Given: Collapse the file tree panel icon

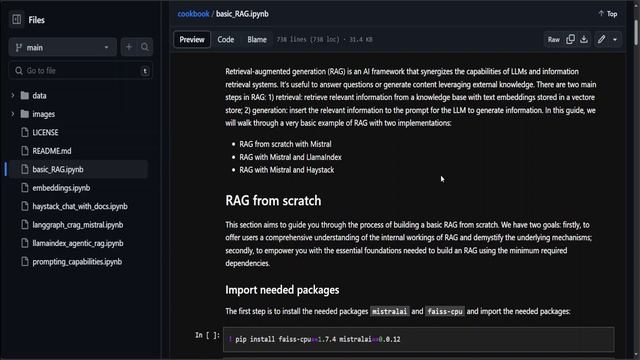Looking at the screenshot, I should (17, 19).
